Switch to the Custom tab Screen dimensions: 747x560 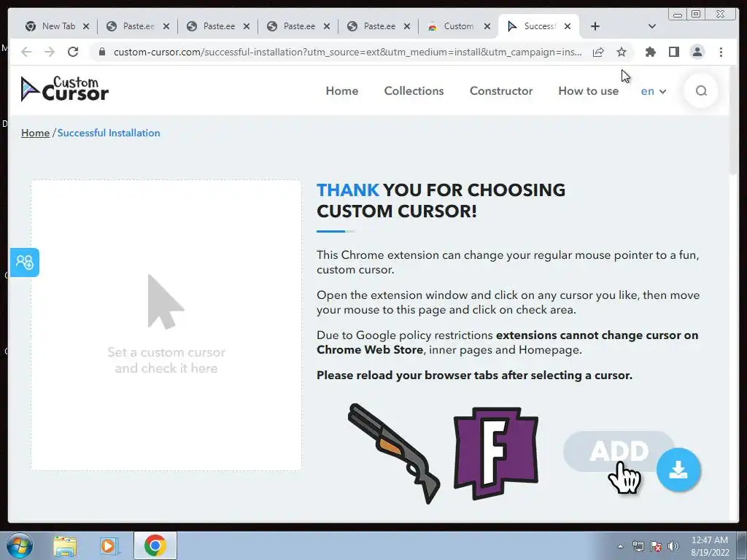pos(460,26)
